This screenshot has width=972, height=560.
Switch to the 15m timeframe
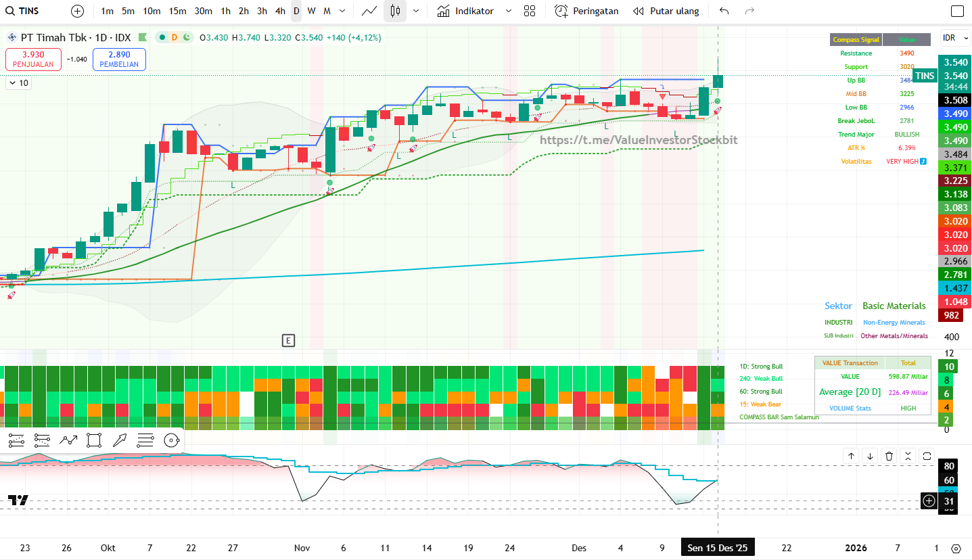(178, 11)
